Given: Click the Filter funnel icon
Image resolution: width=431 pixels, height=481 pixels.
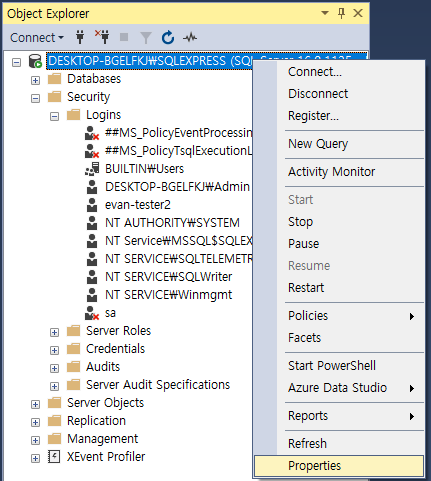Looking at the screenshot, I should [146, 38].
